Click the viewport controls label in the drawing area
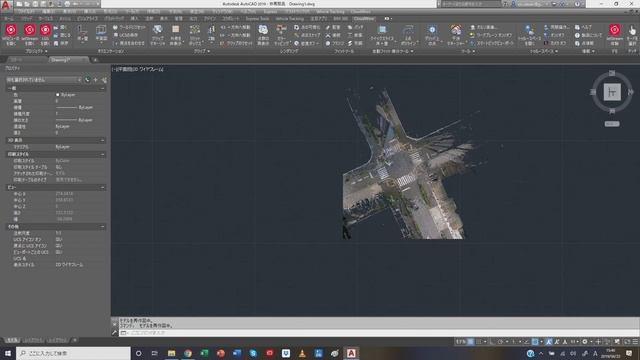This screenshot has width=640, height=360. pyautogui.click(x=138, y=69)
